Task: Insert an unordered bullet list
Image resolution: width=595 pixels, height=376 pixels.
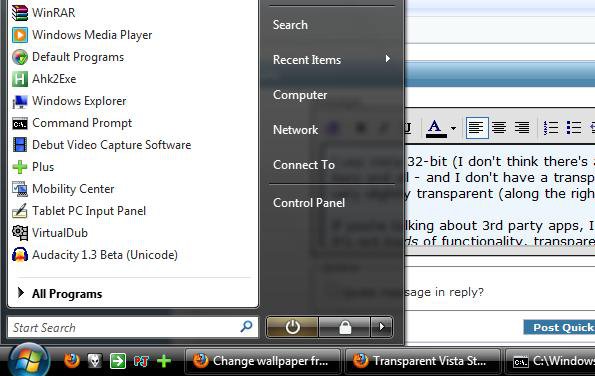Action: pyautogui.click(x=573, y=128)
